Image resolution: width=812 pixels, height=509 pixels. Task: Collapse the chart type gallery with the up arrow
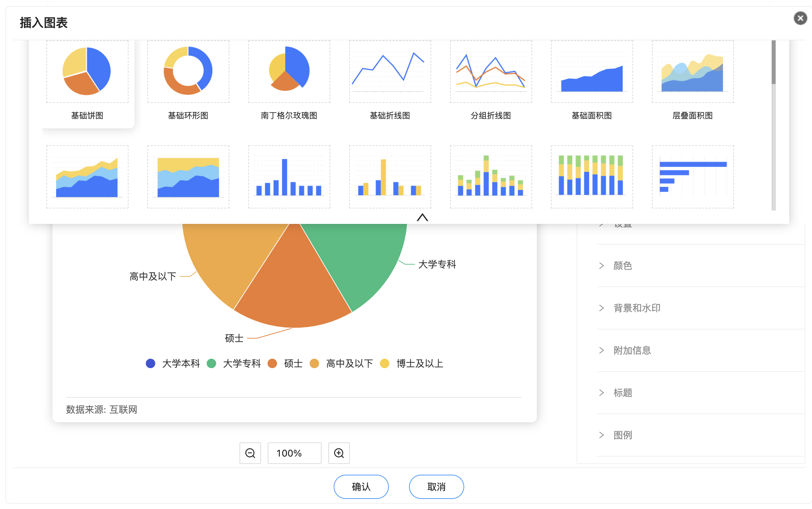tap(422, 217)
